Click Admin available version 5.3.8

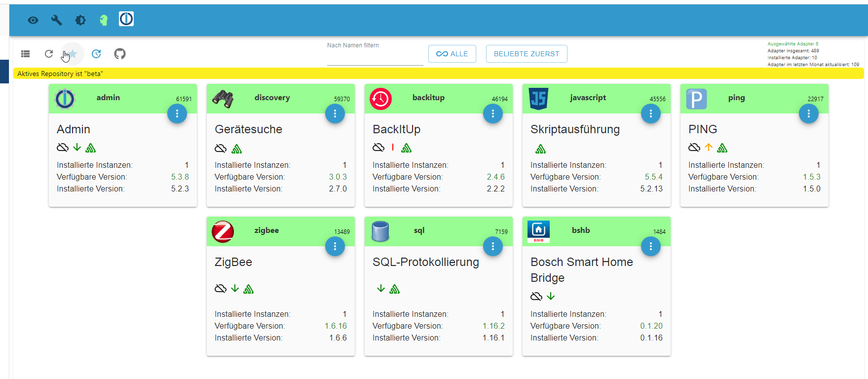(x=180, y=177)
